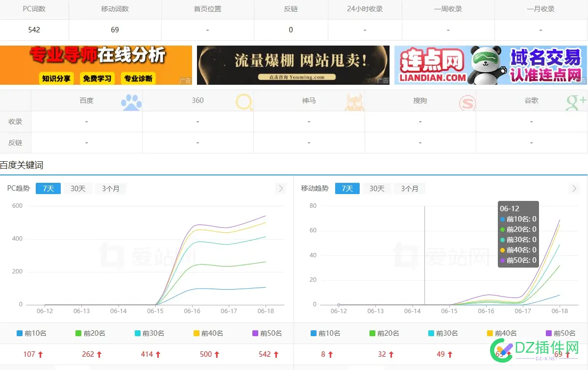The width and height of the screenshot is (588, 370).
Task: Toggle the 前10名 series in the PC chart legend
Action: pos(31,333)
